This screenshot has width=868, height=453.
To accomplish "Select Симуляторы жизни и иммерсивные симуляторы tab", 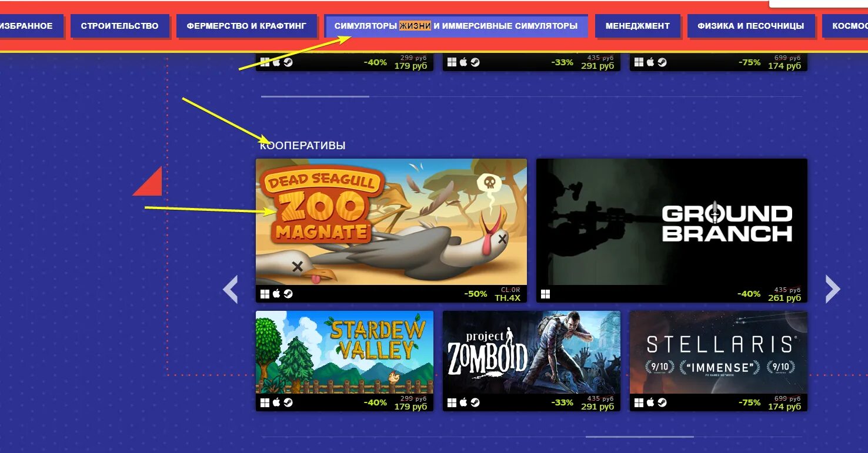I will click(x=456, y=26).
